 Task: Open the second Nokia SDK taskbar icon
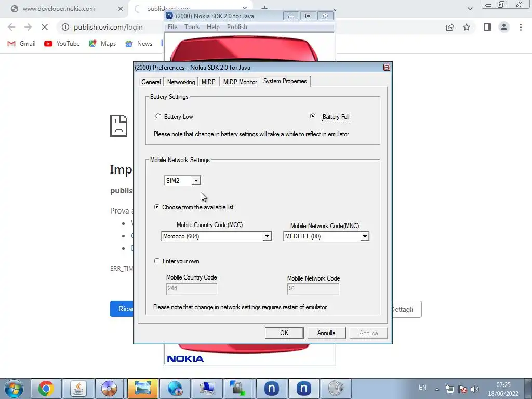[303, 389]
